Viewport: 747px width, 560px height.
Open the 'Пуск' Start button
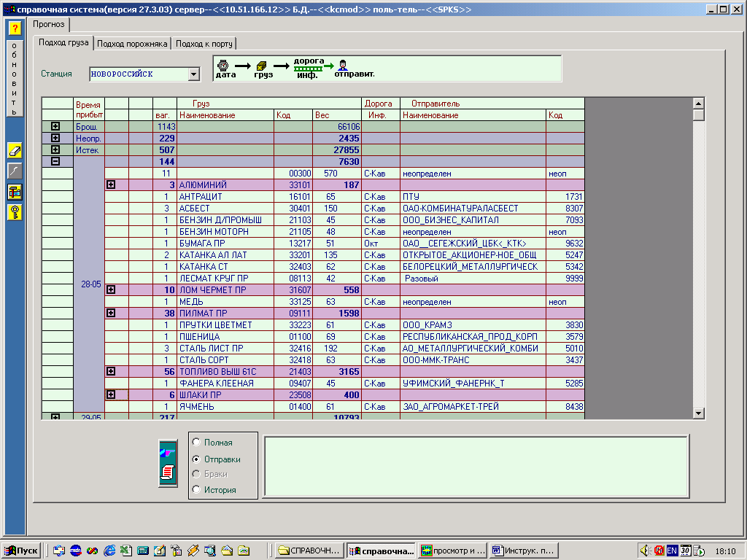coord(21,551)
